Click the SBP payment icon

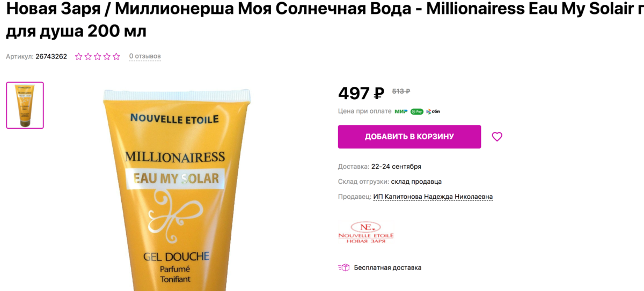(434, 111)
